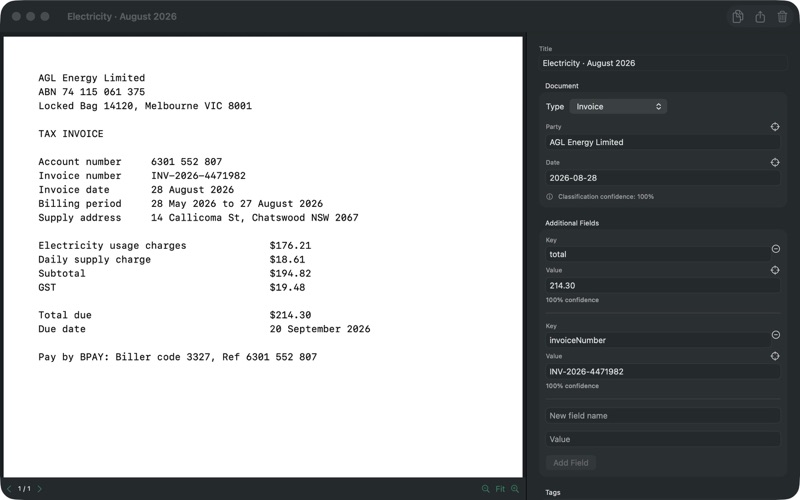Click the locate target icon beside Party
Viewport: 800px width, 500px height.
774,127
